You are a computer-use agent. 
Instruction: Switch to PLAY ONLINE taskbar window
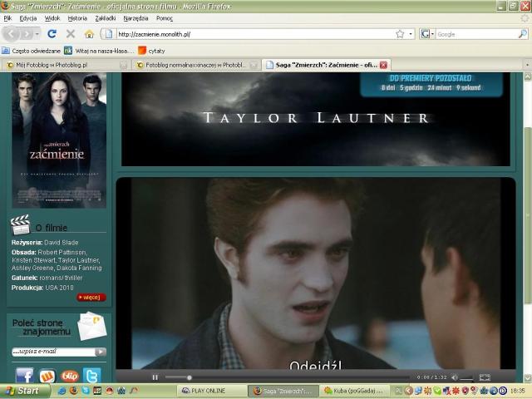[x=212, y=391]
